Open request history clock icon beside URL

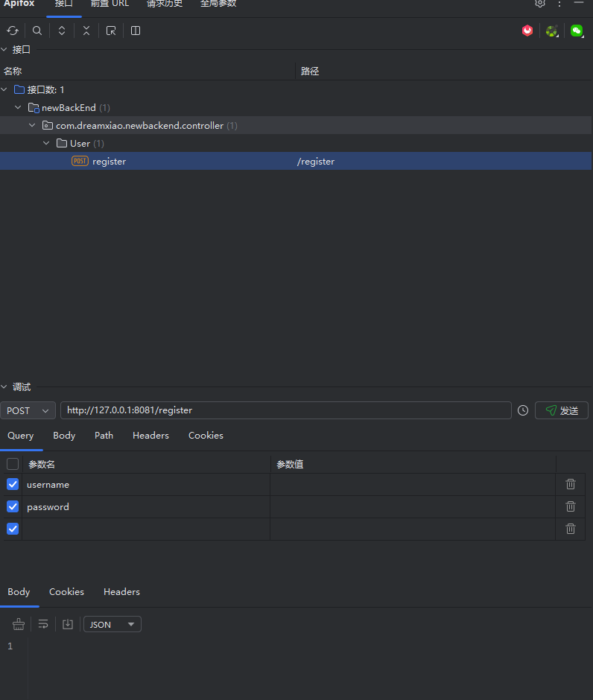pyautogui.click(x=523, y=410)
